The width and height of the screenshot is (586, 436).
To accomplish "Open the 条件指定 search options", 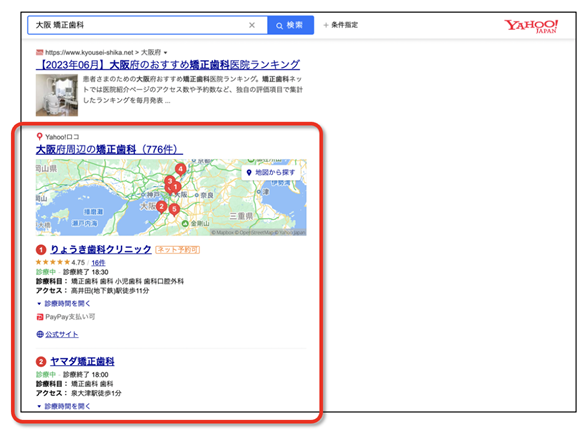I will click(x=341, y=25).
